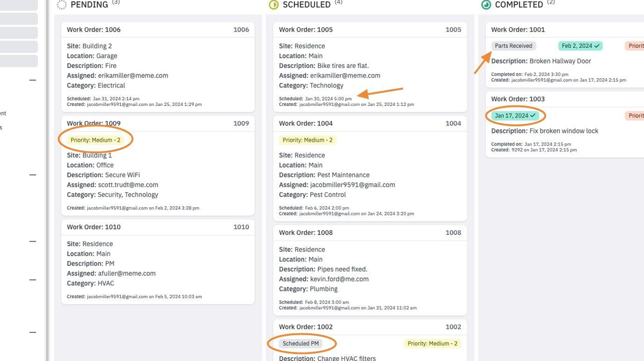Click the Feb 2, 2024 completed date badge

[x=580, y=45]
